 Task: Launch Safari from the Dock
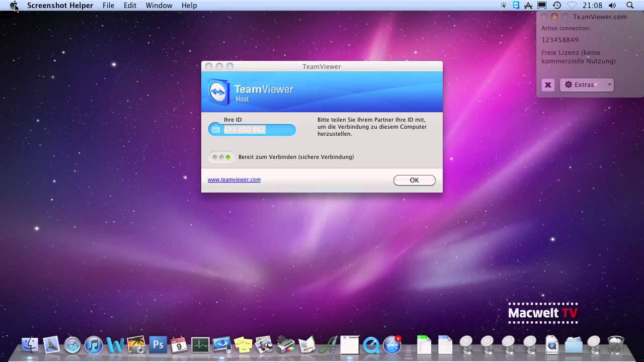[x=72, y=345]
